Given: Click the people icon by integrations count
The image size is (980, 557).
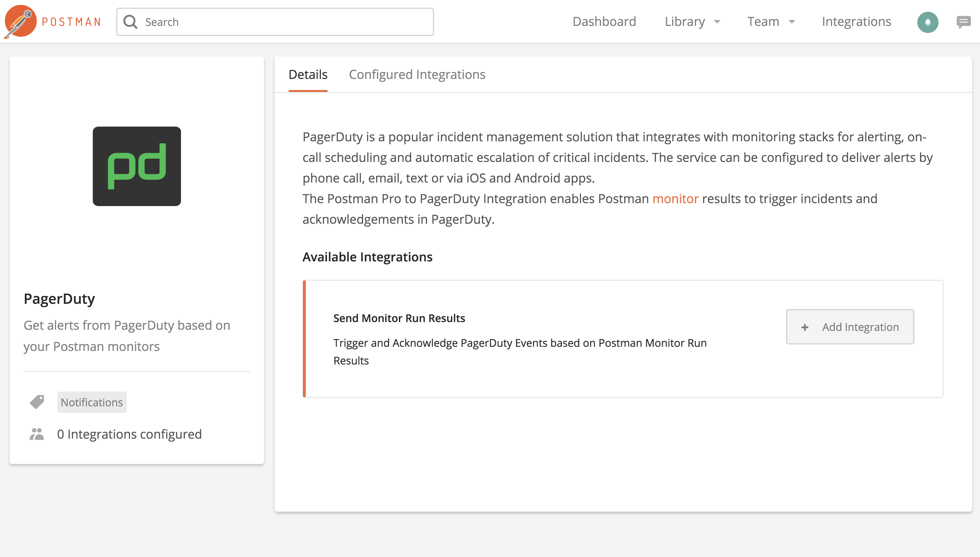Looking at the screenshot, I should pyautogui.click(x=37, y=434).
